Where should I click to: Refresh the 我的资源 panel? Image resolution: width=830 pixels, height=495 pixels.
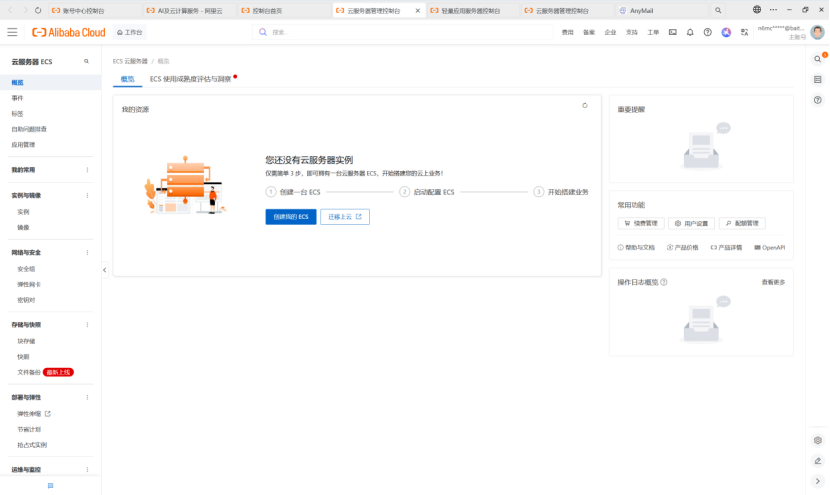585,105
